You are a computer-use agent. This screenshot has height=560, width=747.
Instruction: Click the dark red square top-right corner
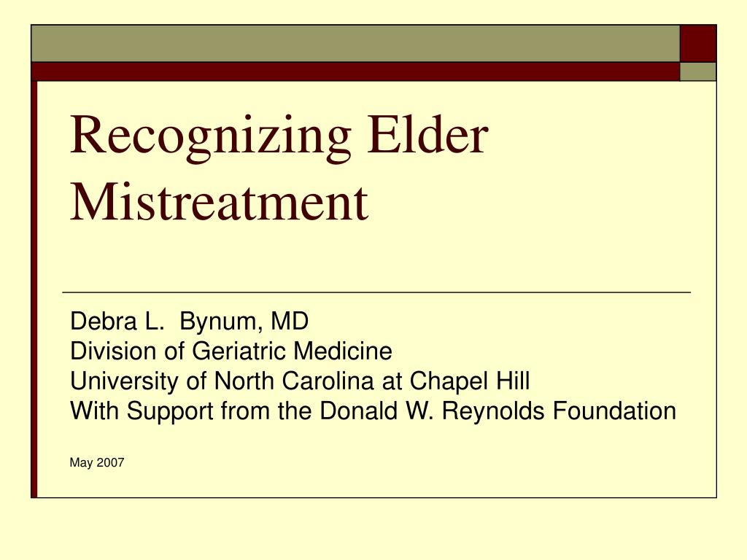(x=698, y=43)
